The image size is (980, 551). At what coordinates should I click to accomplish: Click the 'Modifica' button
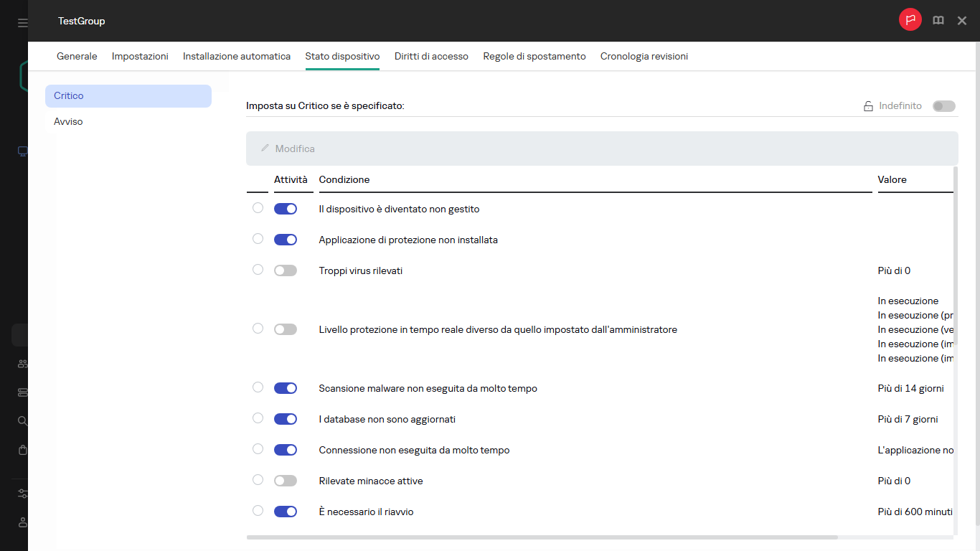tap(287, 148)
